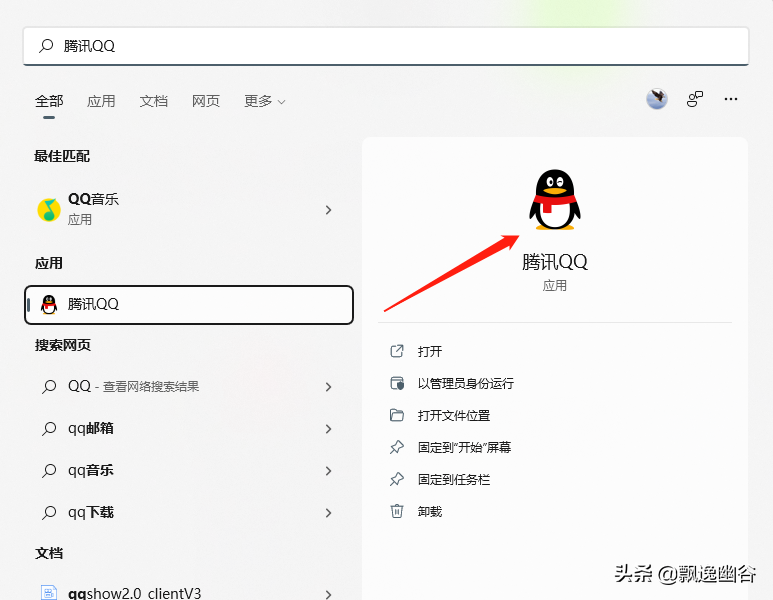Screen dimensions: 773x600
Task: Click the 打开 open icon
Action: 397,351
